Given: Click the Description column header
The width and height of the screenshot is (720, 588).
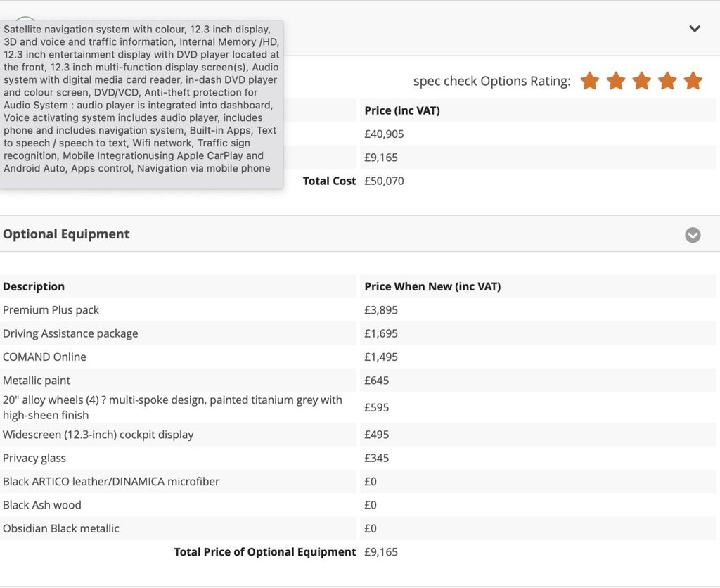Looking at the screenshot, I should (x=34, y=286).
